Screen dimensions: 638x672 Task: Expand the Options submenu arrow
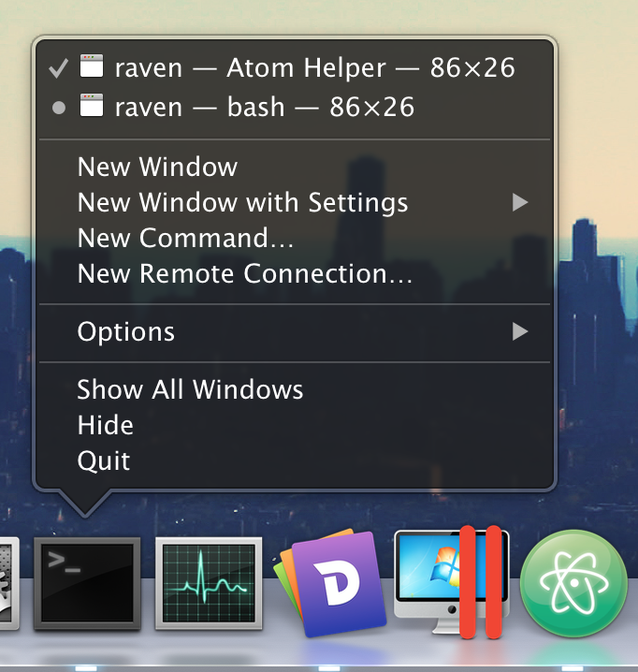tap(520, 331)
